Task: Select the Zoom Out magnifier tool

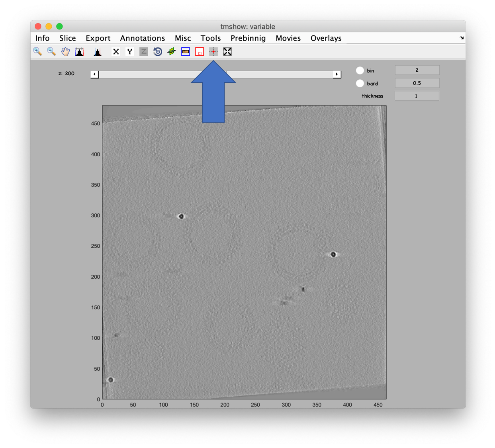Action: (x=51, y=51)
